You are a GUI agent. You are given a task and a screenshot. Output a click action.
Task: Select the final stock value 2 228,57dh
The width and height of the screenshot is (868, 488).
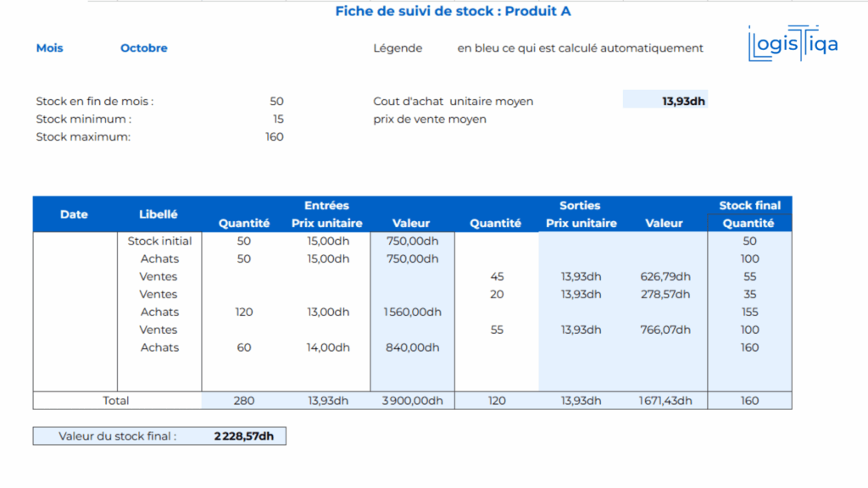tap(244, 436)
